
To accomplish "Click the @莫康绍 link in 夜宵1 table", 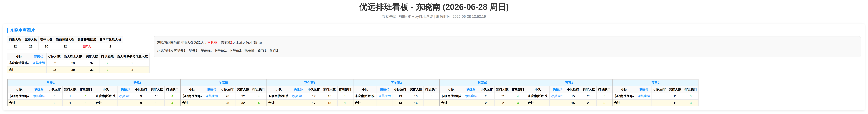I will 557,96.
